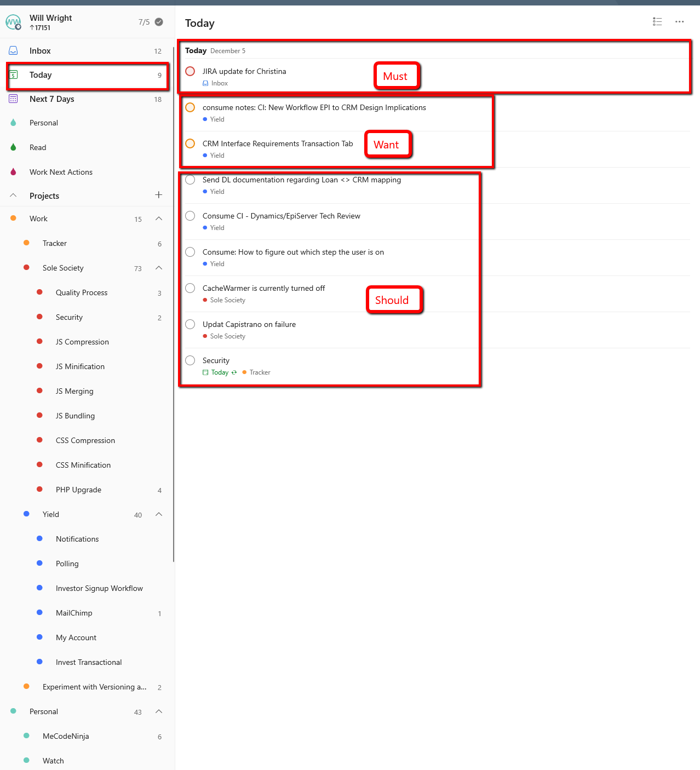Viewport: 700px width, 770px height.
Task: Complete CRM Interface Requirements Transaction Tab
Action: [x=190, y=143]
